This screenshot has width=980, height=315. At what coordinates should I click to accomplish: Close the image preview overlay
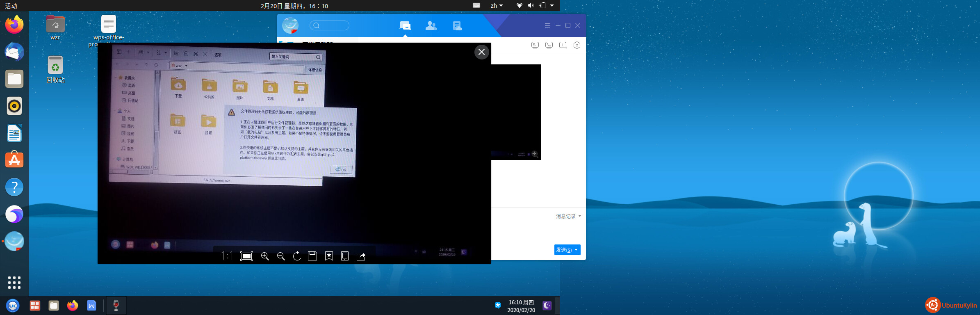481,52
